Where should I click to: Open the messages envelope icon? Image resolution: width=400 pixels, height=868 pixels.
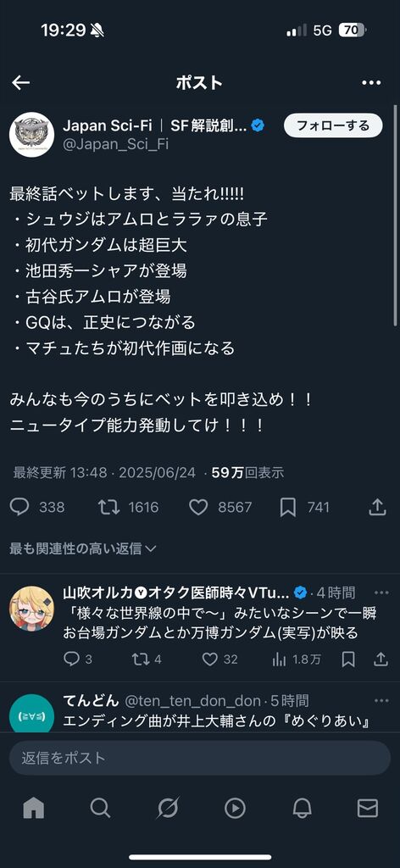(367, 809)
